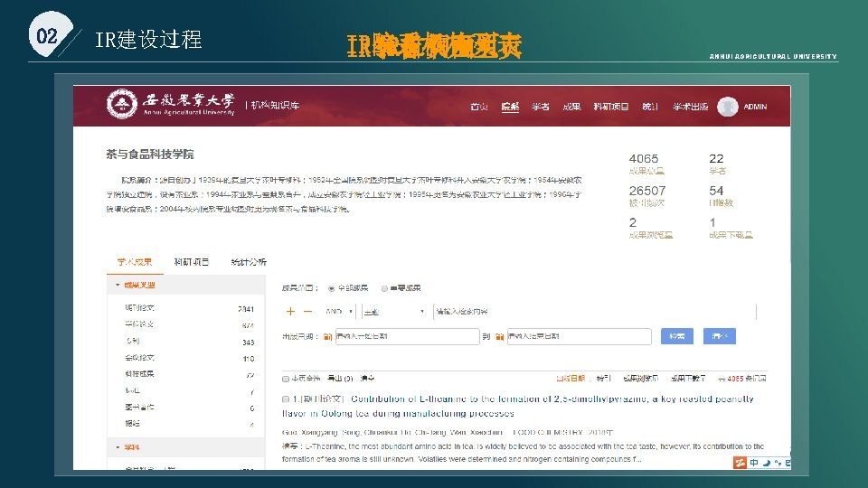Sort results by 出版日期
The width and height of the screenshot is (868, 488).
pos(571,379)
